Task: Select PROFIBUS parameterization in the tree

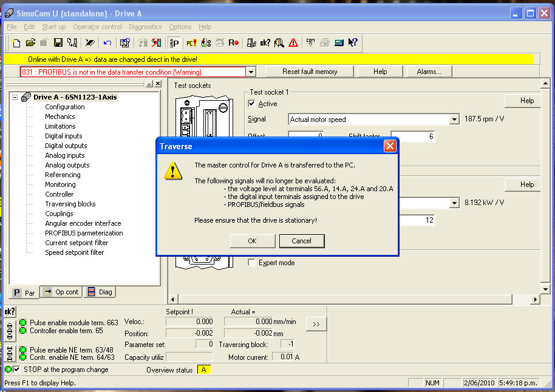Action: pos(84,233)
